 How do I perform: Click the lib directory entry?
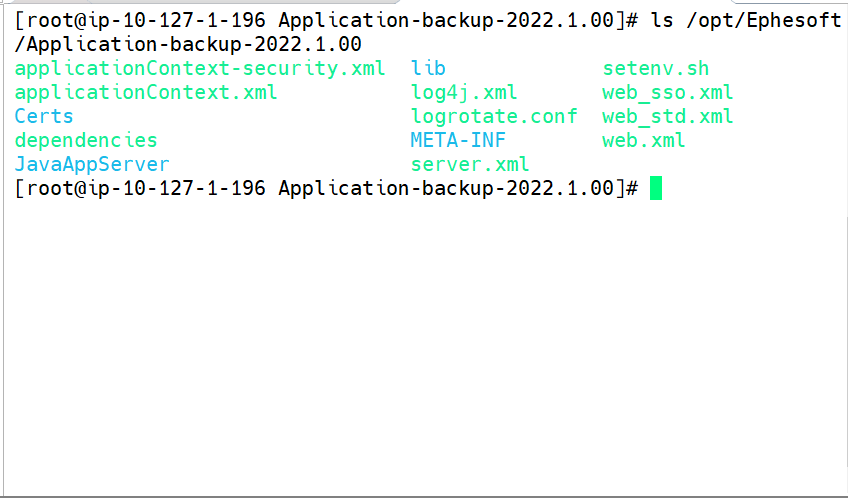click(x=428, y=68)
